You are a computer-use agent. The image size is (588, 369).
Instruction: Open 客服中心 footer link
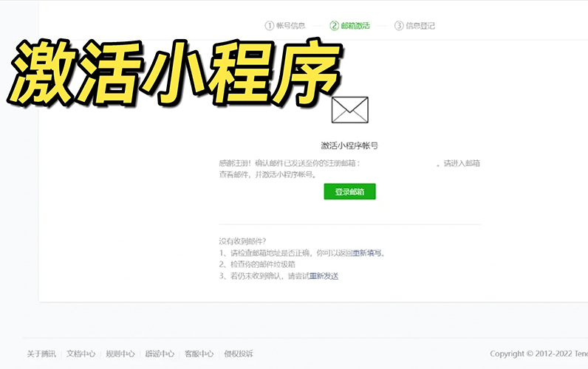point(199,354)
